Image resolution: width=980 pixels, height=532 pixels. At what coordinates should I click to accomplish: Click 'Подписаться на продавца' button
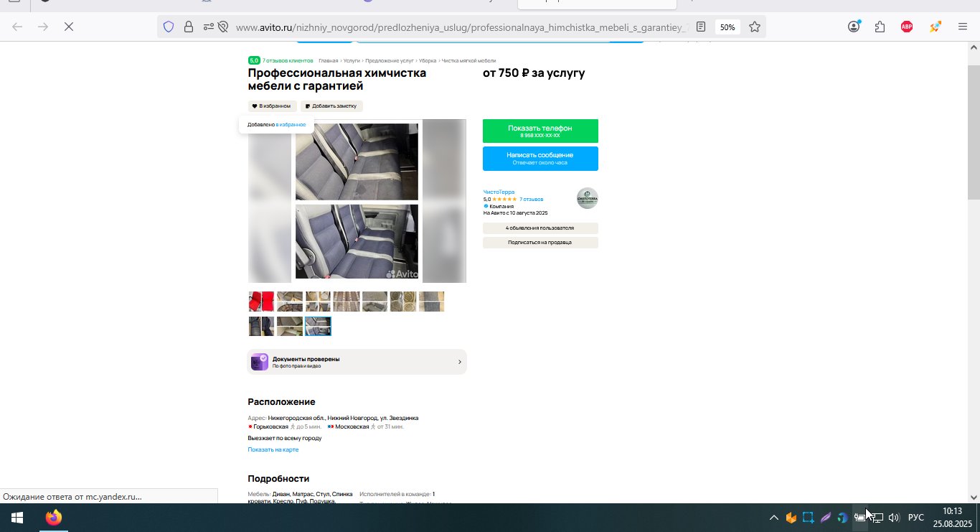pyautogui.click(x=540, y=243)
